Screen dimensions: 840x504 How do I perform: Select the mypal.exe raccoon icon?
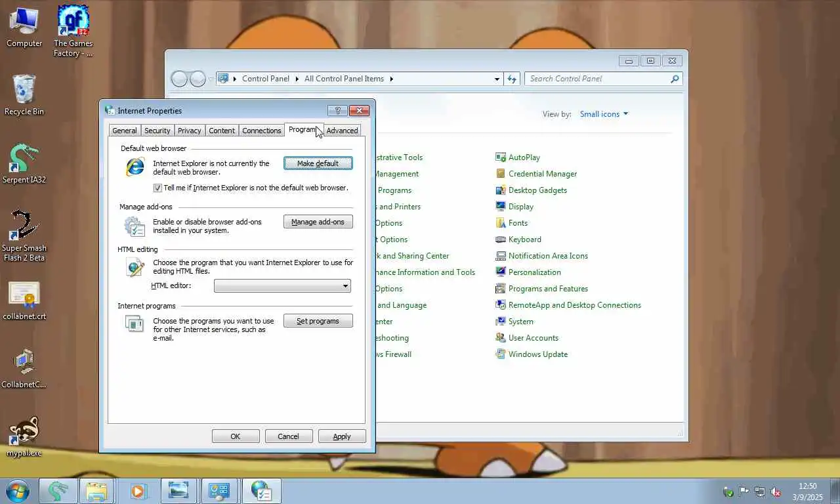(x=24, y=437)
